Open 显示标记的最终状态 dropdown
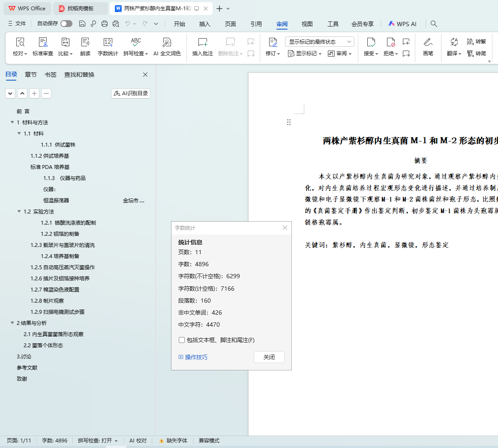This screenshot has height=448, width=498. click(319, 42)
